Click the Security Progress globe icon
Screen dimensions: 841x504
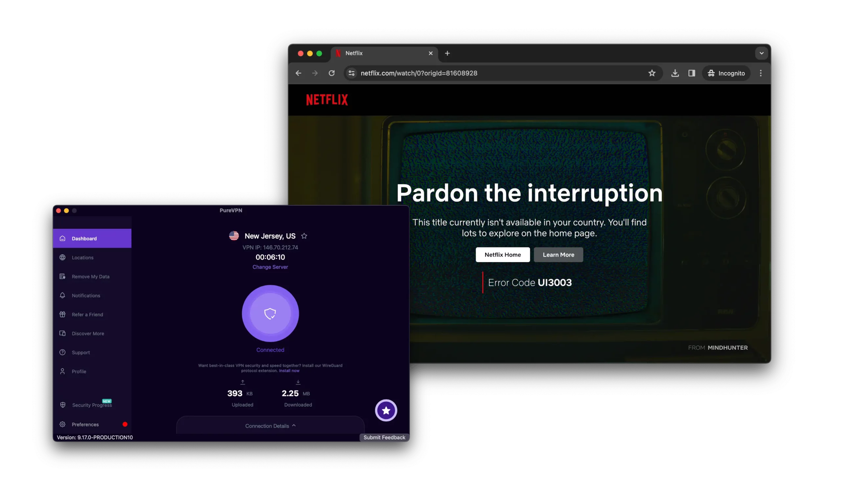[63, 404]
